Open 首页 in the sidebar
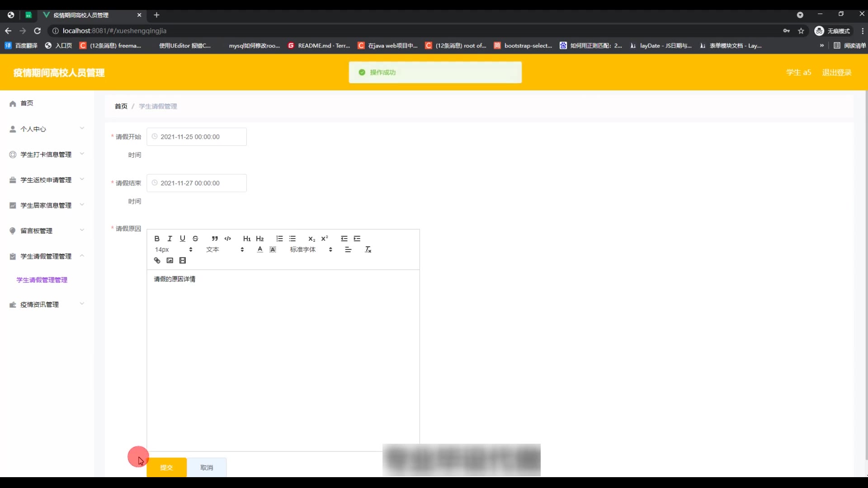 27,103
